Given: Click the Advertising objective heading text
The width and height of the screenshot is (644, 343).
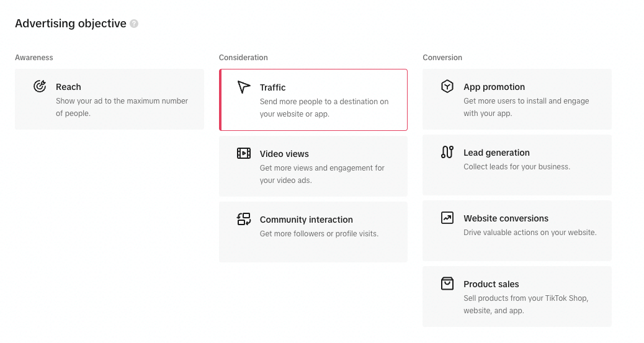Looking at the screenshot, I should point(71,24).
